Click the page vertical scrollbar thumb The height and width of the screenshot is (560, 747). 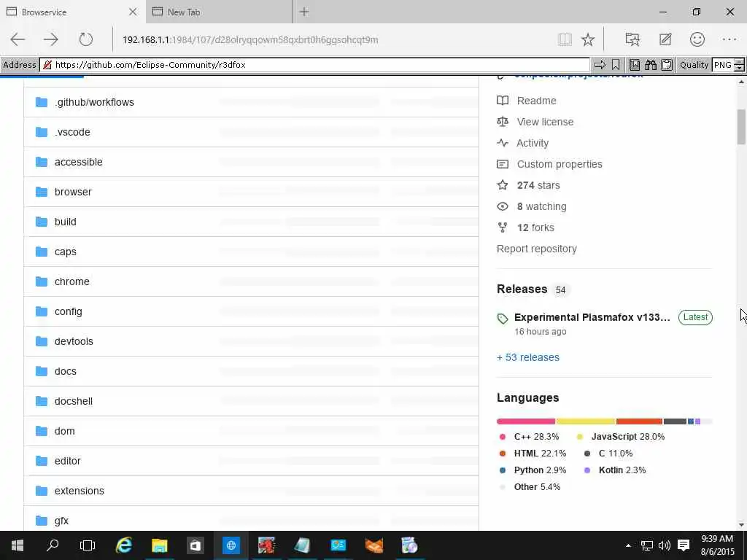(x=741, y=126)
